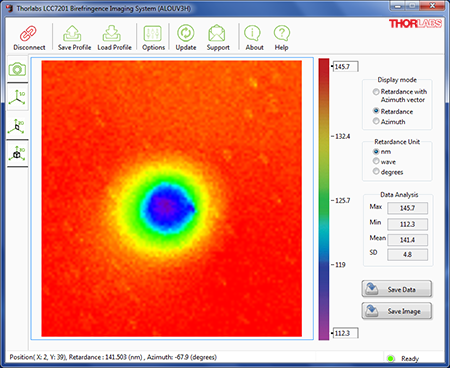Open the Options settings
The image size is (450, 368).
point(153,38)
